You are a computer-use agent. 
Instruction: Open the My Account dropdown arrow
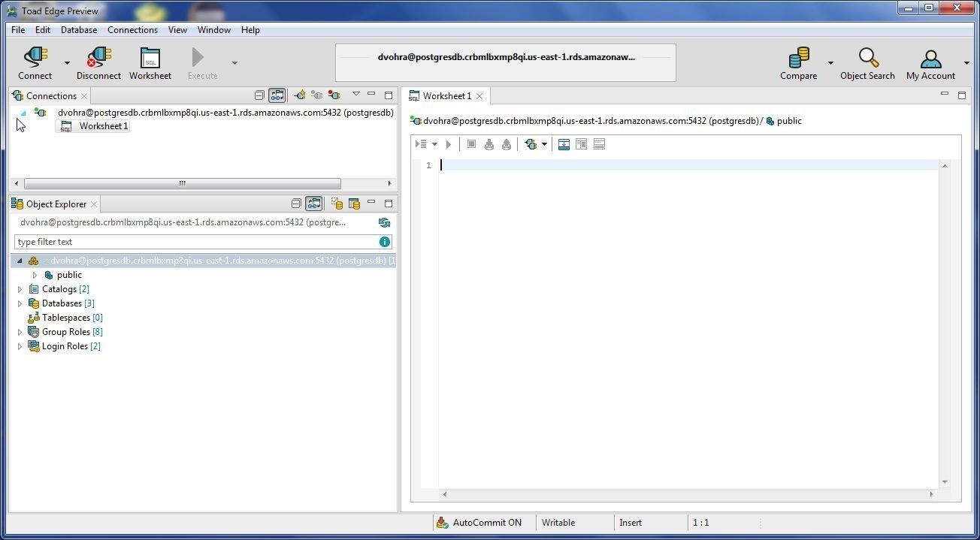click(966, 63)
